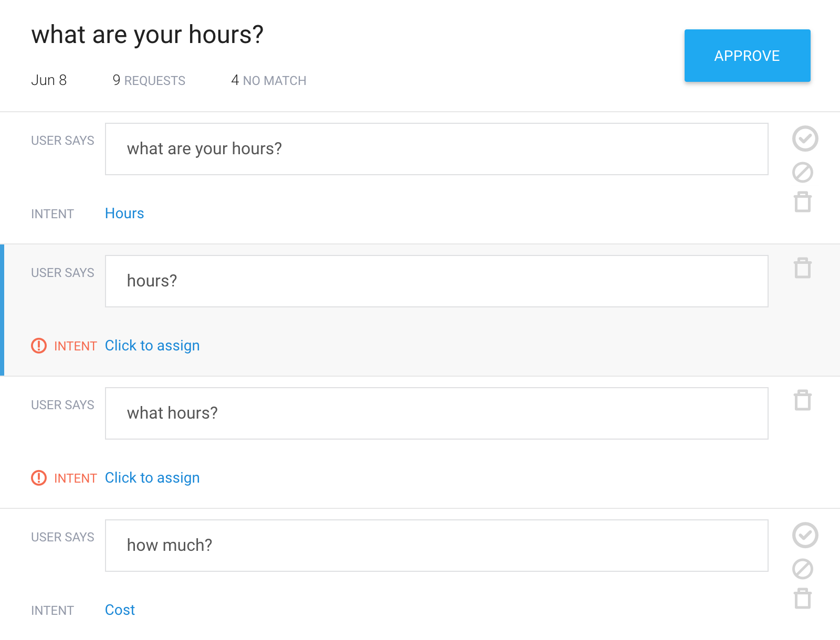Click the warning icon beside 'hours?' intent

pyautogui.click(x=39, y=346)
